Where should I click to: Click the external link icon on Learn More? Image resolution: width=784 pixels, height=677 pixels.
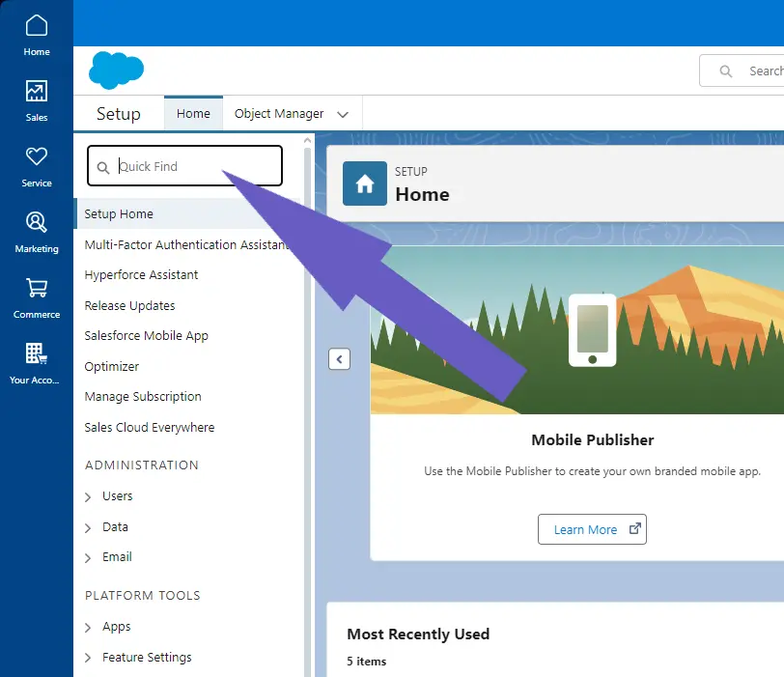point(634,528)
